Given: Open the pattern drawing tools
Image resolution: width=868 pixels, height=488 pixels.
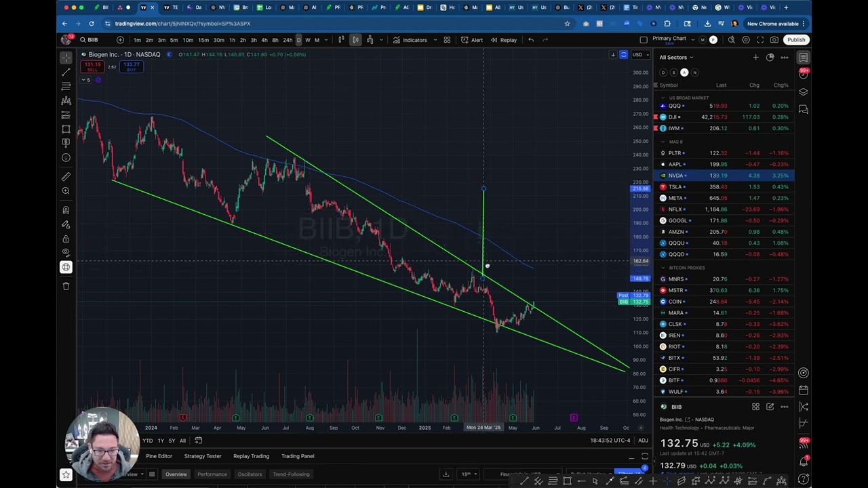Looking at the screenshot, I should click(x=66, y=100).
